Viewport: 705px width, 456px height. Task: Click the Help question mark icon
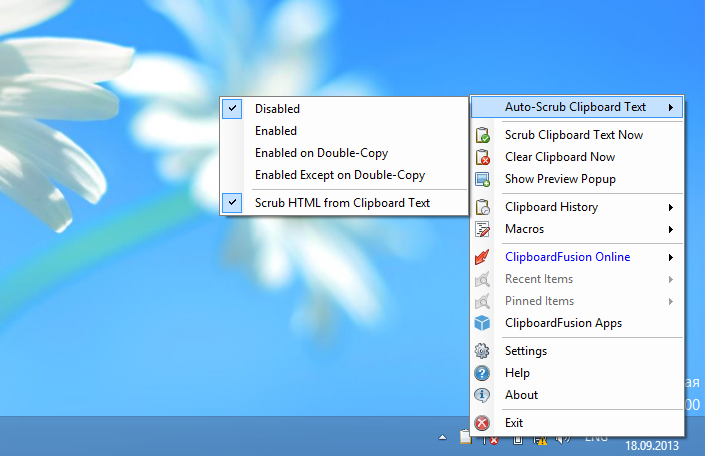point(482,373)
